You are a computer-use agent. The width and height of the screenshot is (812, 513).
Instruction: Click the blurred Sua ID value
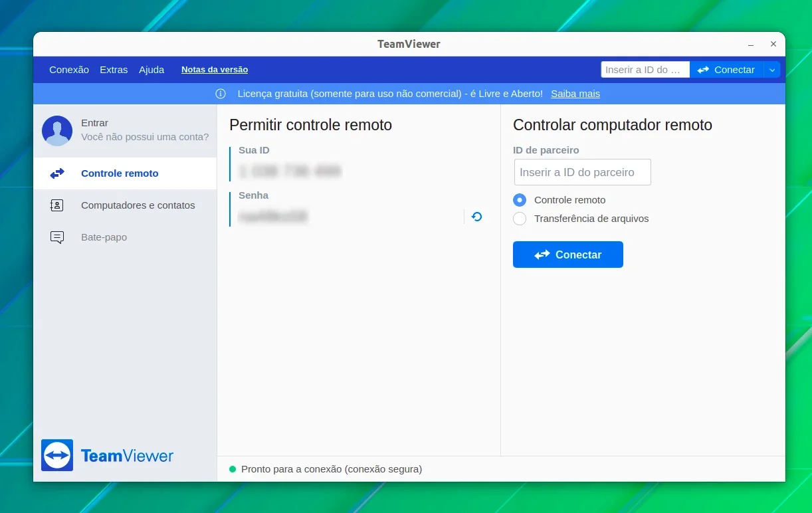click(290, 171)
